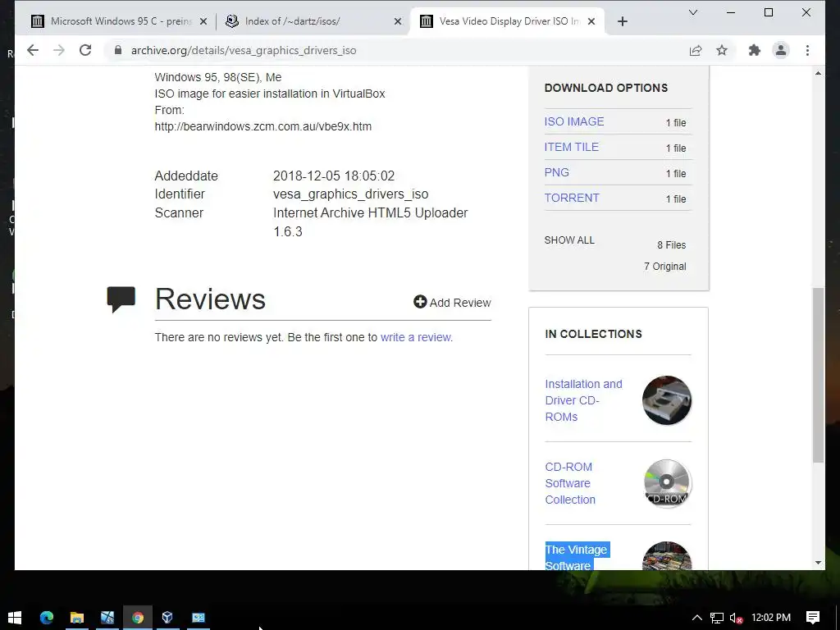Click the Vintage Software collection thumbnail
Viewport: 840px width, 630px height.
(x=667, y=556)
